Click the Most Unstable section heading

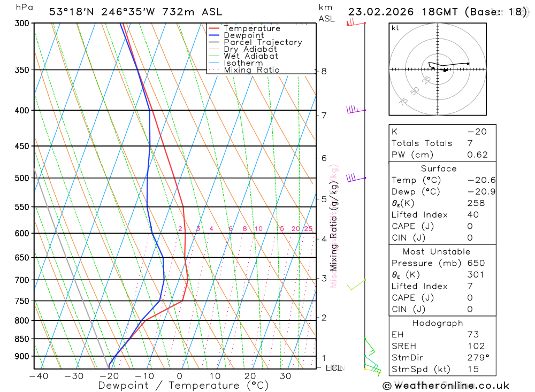pyautogui.click(x=437, y=252)
